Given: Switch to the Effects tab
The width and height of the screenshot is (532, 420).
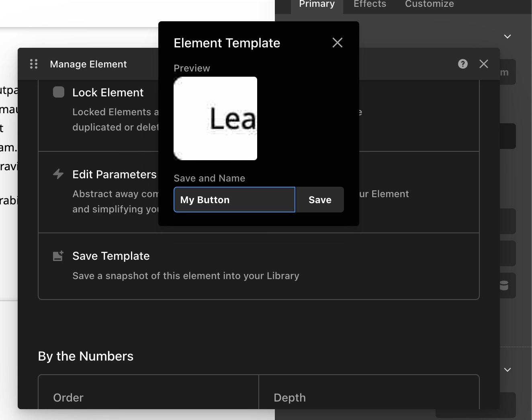Looking at the screenshot, I should click(x=370, y=4).
